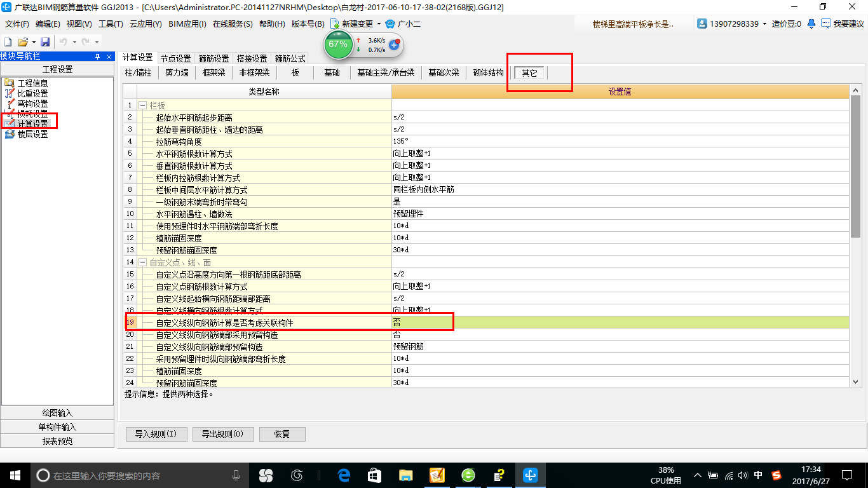Screen dimensions: 868x488
Task: Open the 编辑(E) menu
Action: [x=48, y=24]
